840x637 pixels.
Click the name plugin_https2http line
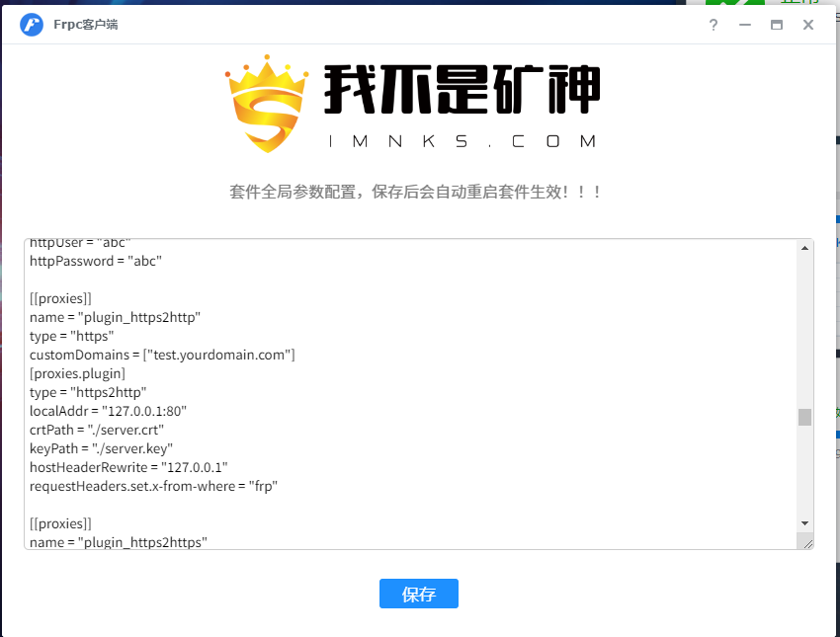pos(116,317)
